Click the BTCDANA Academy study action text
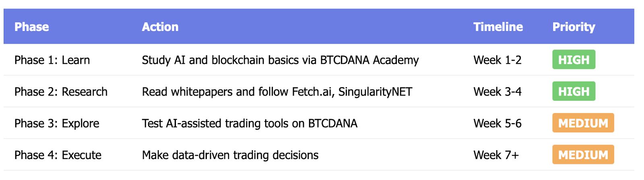The height and width of the screenshot is (180, 644). click(280, 60)
